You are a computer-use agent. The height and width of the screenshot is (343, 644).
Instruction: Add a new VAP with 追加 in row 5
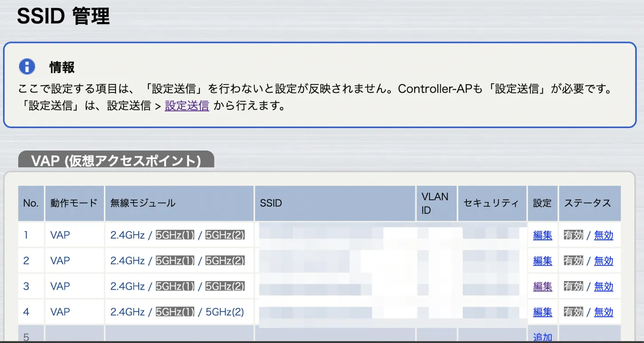tap(542, 337)
